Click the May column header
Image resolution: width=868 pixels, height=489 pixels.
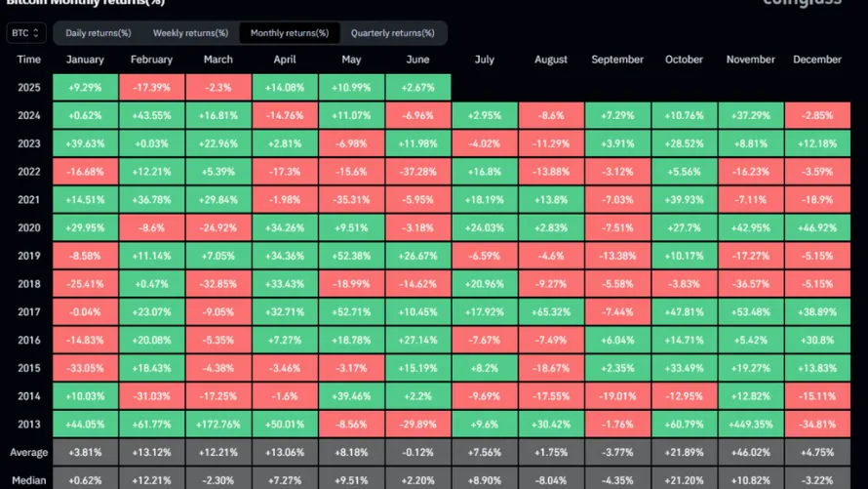[x=351, y=60]
